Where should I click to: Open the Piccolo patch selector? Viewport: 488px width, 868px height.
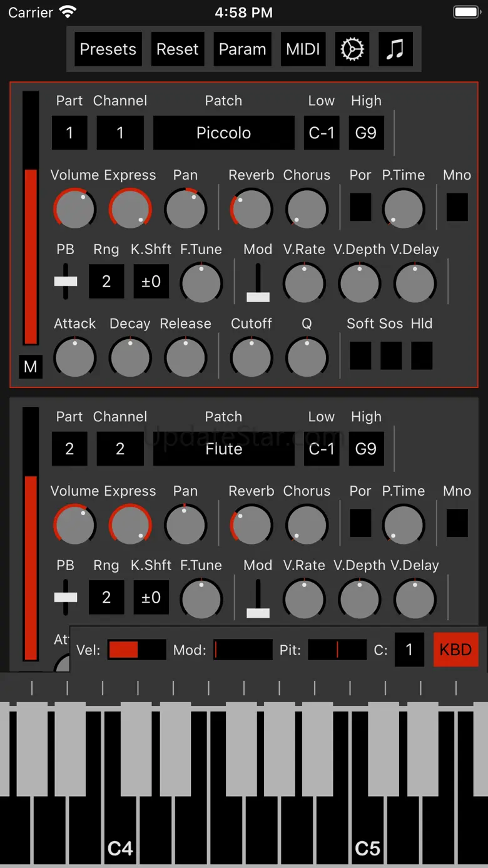224,133
